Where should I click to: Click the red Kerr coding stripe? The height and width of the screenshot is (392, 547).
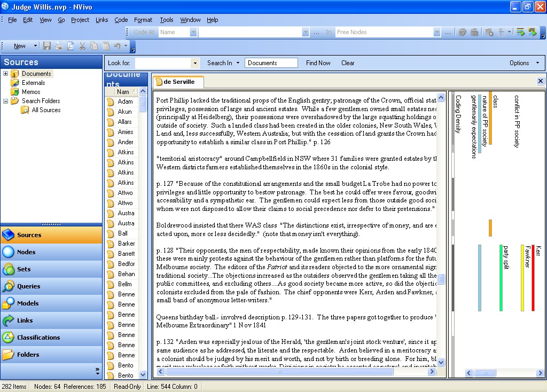pyautogui.click(x=533, y=278)
